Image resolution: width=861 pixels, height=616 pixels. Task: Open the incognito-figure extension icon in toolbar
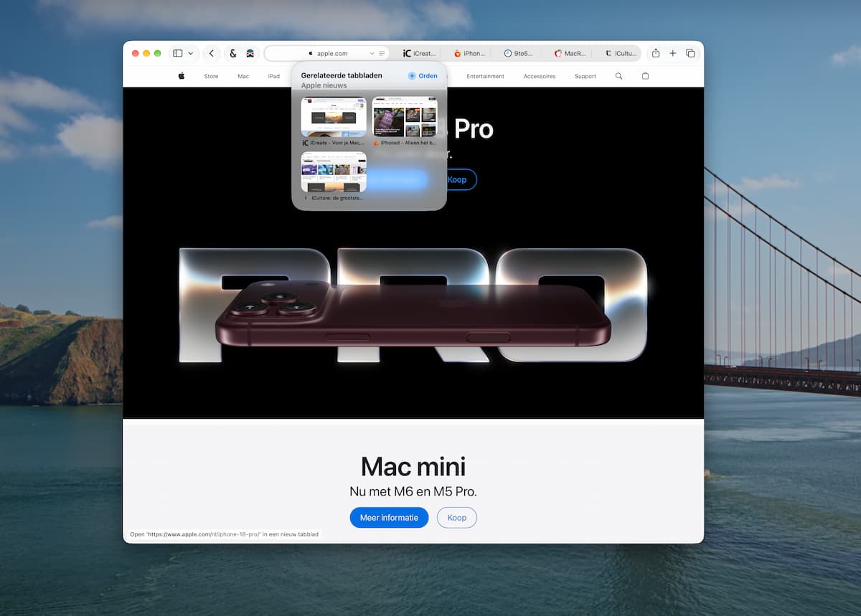250,53
